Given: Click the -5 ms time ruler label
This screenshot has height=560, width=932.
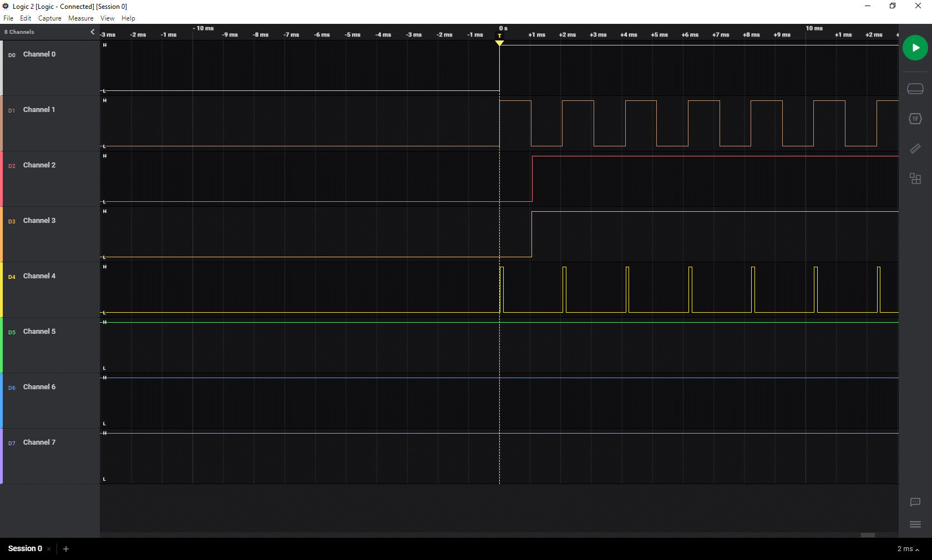Looking at the screenshot, I should click(x=352, y=35).
